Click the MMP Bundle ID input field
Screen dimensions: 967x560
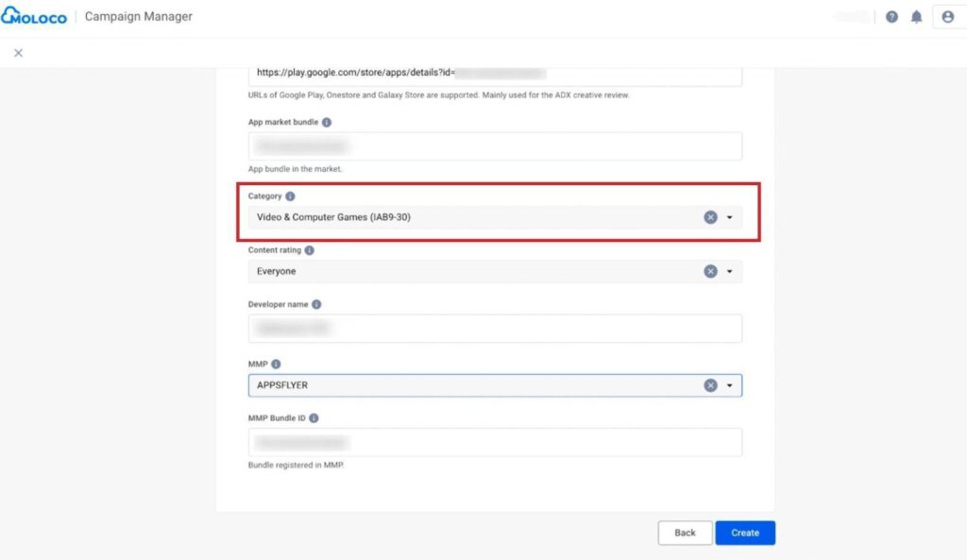pyautogui.click(x=495, y=442)
